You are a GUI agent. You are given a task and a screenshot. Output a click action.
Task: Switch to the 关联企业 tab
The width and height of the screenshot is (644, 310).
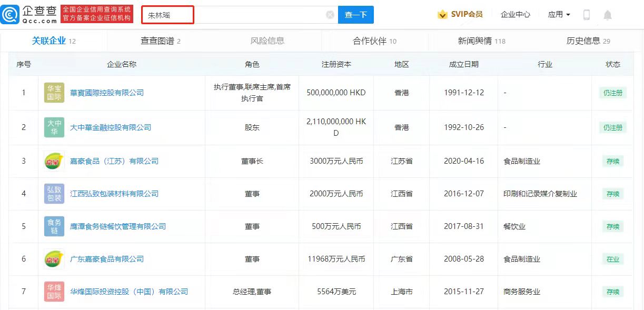[54, 41]
